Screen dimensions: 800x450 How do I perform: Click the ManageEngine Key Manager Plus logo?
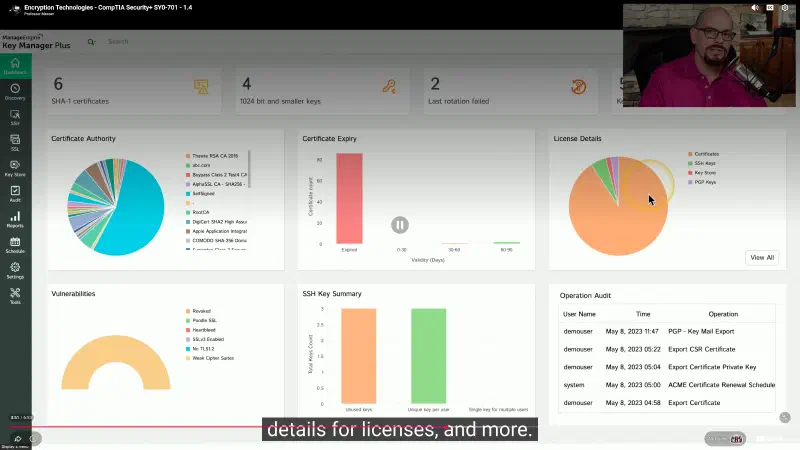(36, 42)
